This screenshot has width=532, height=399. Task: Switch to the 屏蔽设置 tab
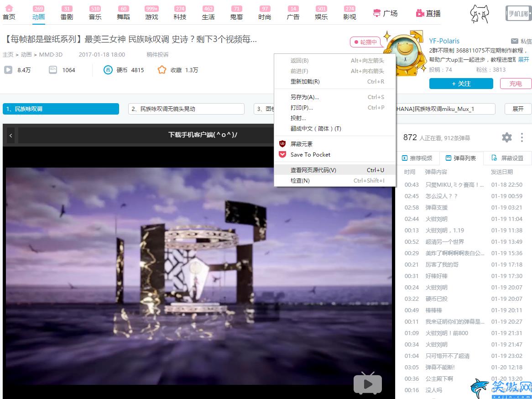pyautogui.click(x=507, y=158)
